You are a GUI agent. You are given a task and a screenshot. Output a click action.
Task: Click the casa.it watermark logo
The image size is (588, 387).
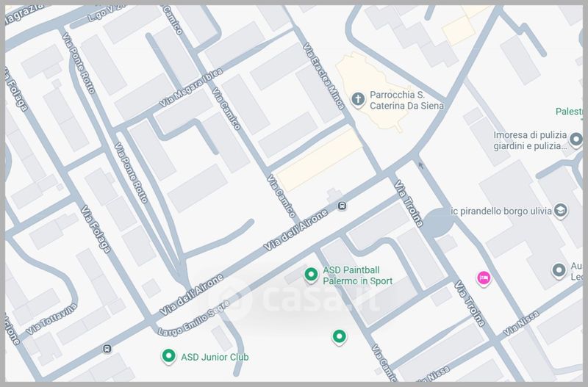tap(309, 299)
